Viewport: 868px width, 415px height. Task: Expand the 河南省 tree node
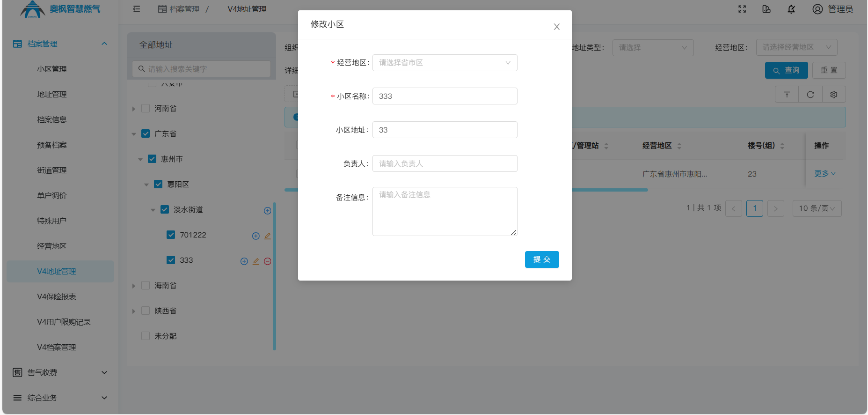(134, 109)
